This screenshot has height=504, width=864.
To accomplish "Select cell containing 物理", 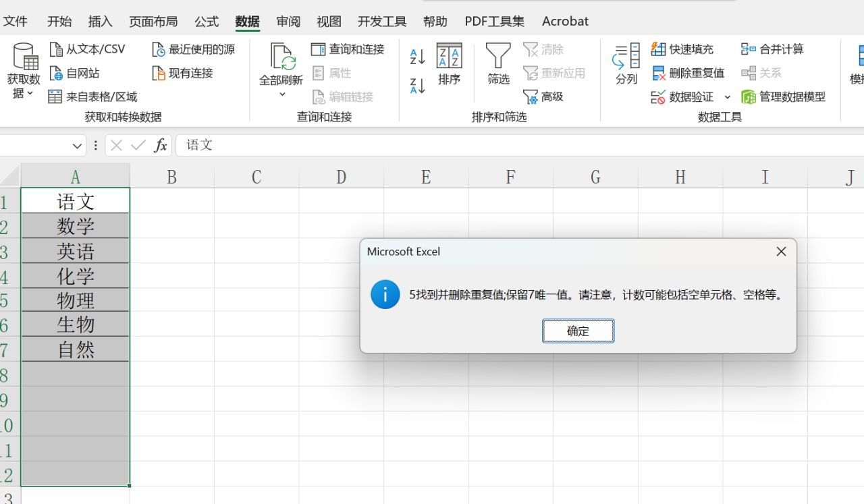I will click(76, 300).
